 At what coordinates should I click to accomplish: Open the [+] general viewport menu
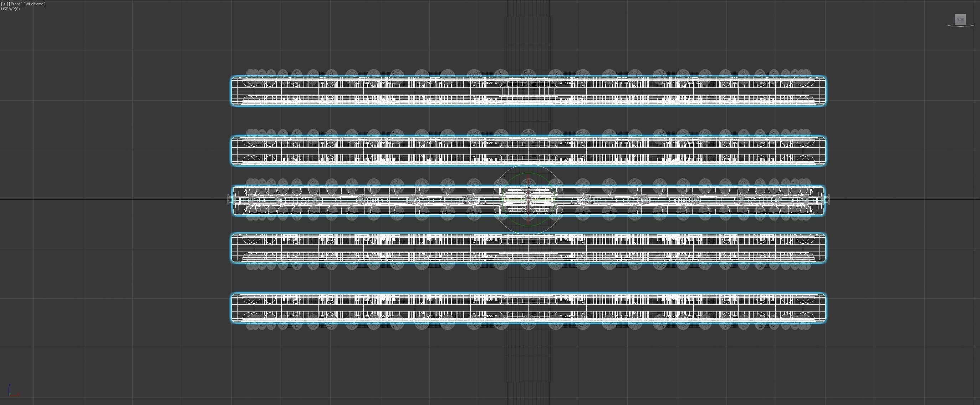click(5, 4)
